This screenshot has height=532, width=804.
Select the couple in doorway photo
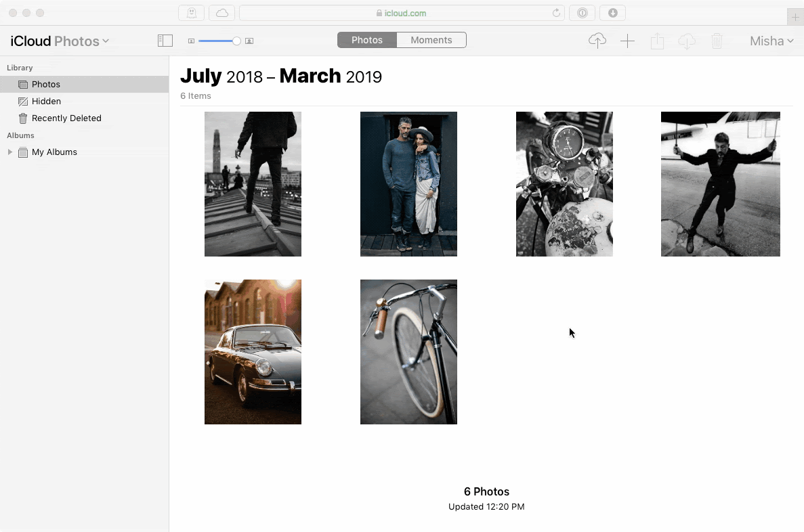tap(408, 184)
